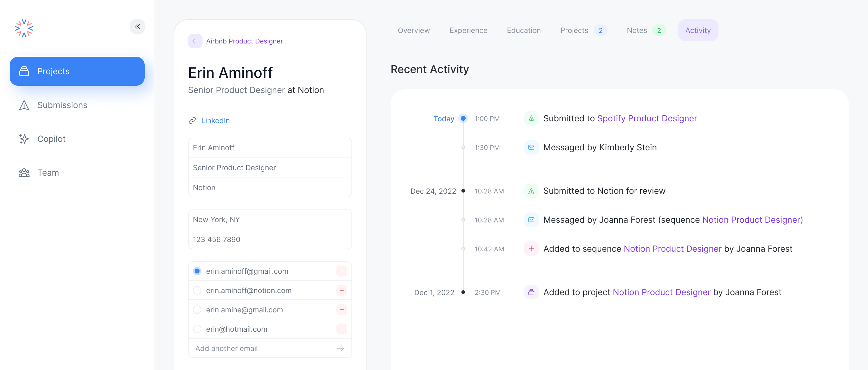Open the LinkedIn profile link
Image resolution: width=868 pixels, height=370 pixels.
[x=215, y=120]
